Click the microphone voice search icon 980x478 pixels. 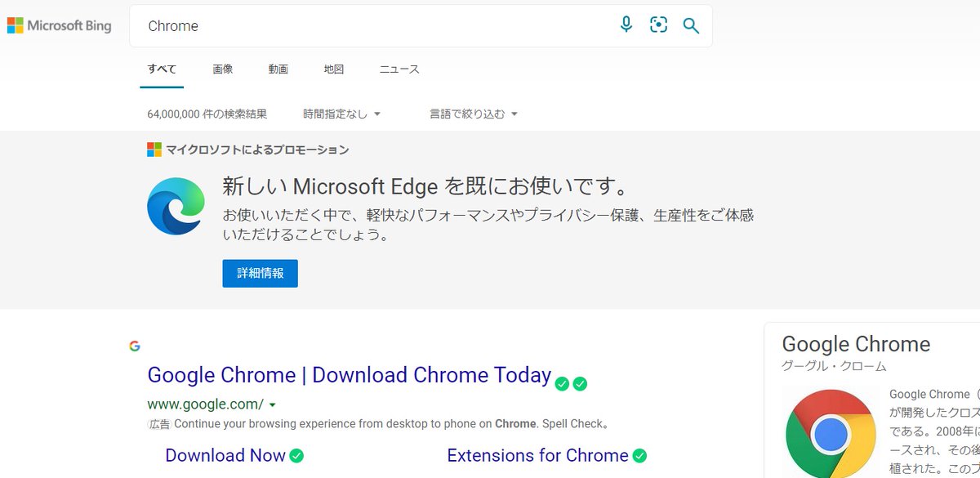point(626,25)
